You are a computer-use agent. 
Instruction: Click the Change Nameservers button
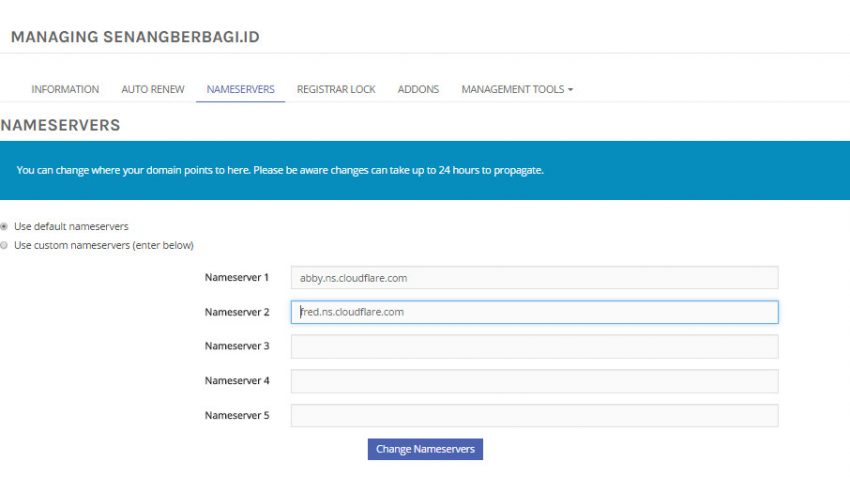425,449
